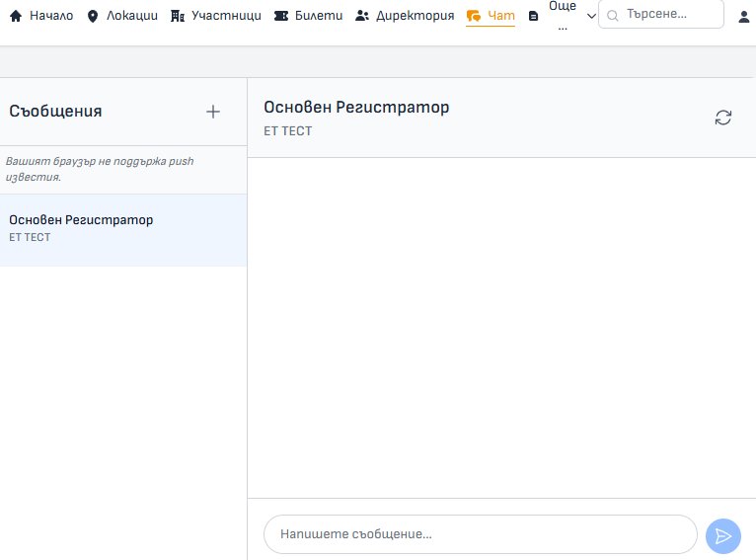Image resolution: width=756 pixels, height=560 pixels.
Task: Open the Начало home tab
Action: 41,16
